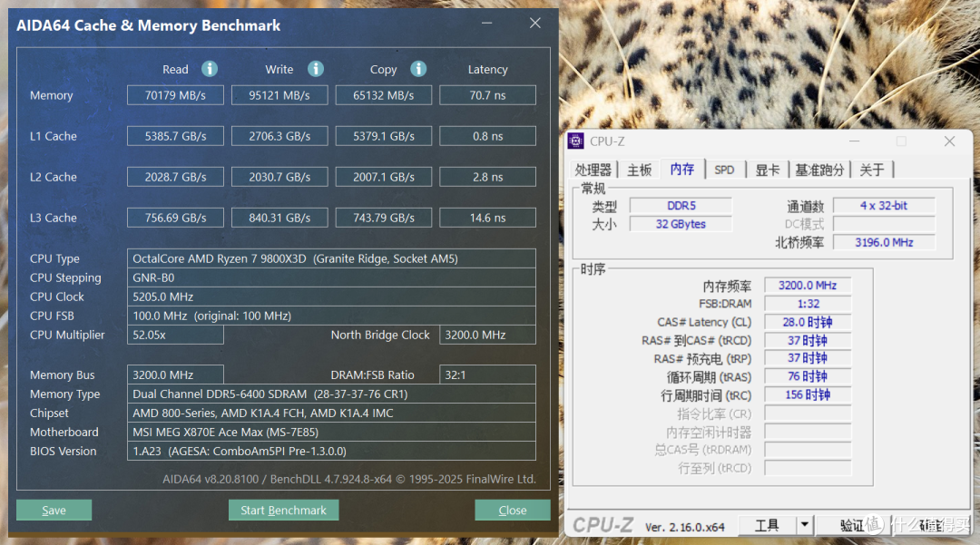Switch to the 主板 tab in CPU-Z
The height and width of the screenshot is (545, 980).
640,170
